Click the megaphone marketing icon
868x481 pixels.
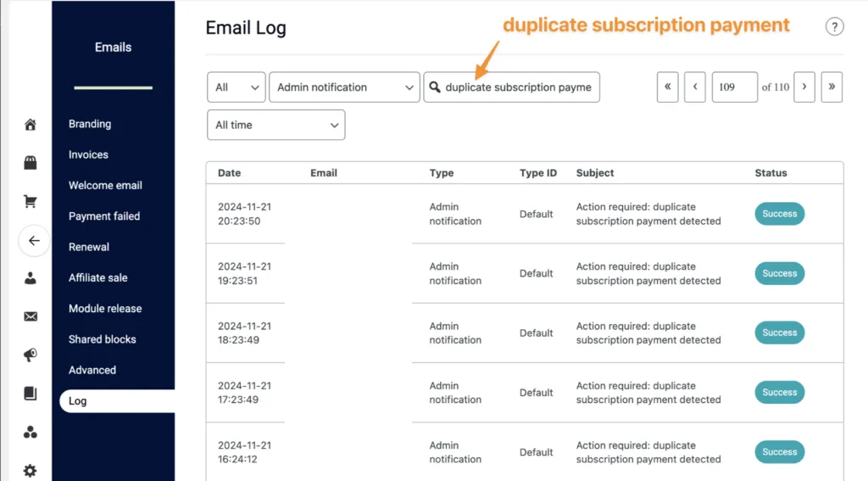click(31, 355)
